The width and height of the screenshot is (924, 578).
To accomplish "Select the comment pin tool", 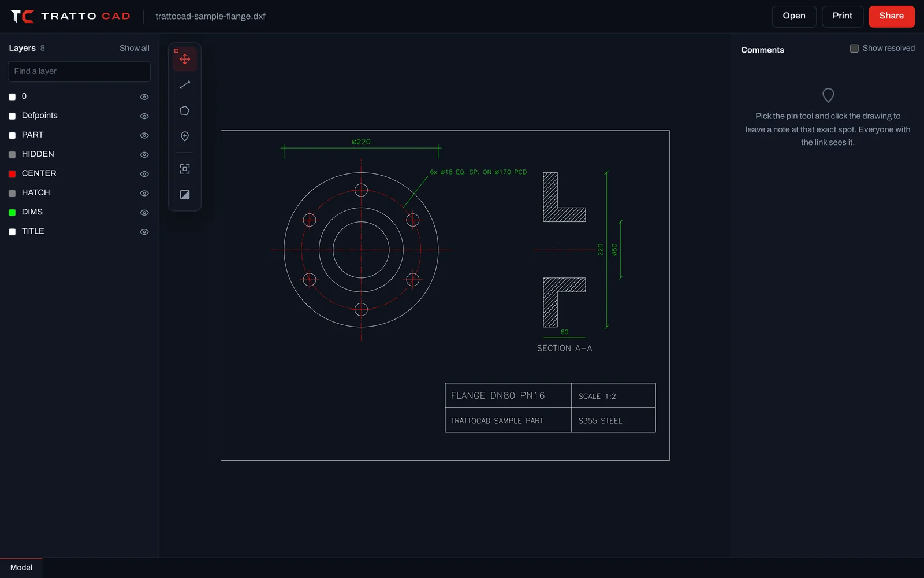I will (185, 136).
